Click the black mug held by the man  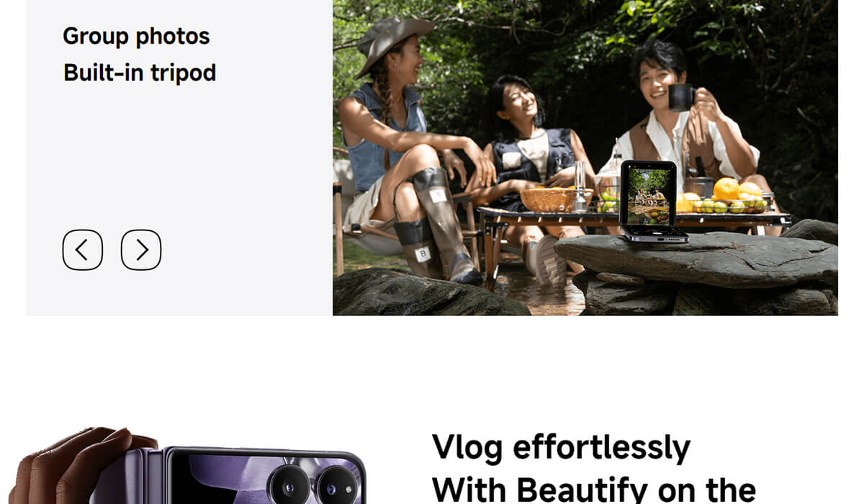point(680,97)
